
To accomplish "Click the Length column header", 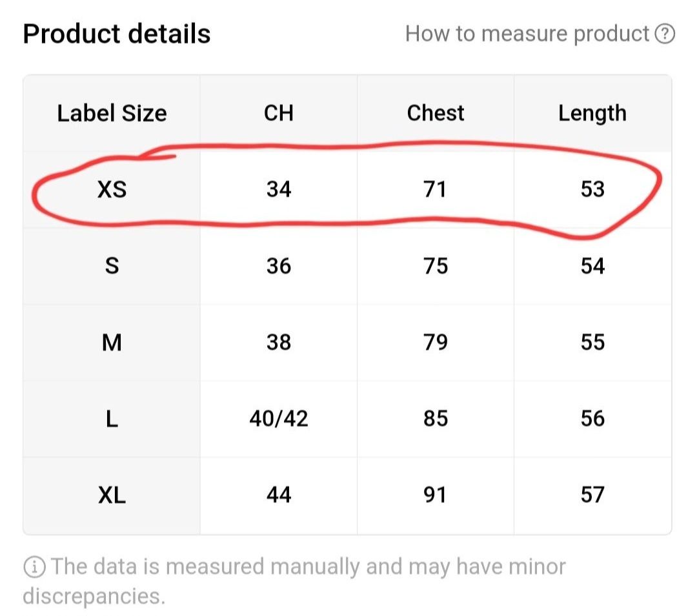I will 592,114.
